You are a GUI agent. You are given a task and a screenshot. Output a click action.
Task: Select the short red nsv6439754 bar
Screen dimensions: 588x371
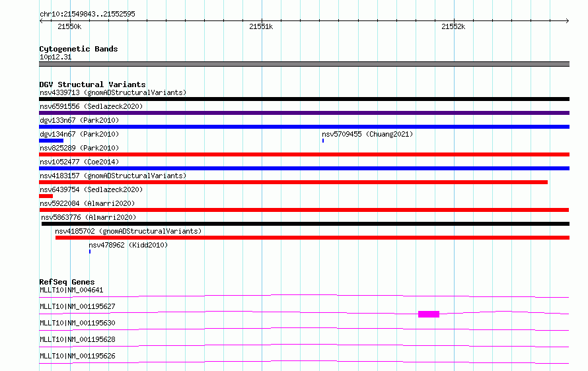46,196
